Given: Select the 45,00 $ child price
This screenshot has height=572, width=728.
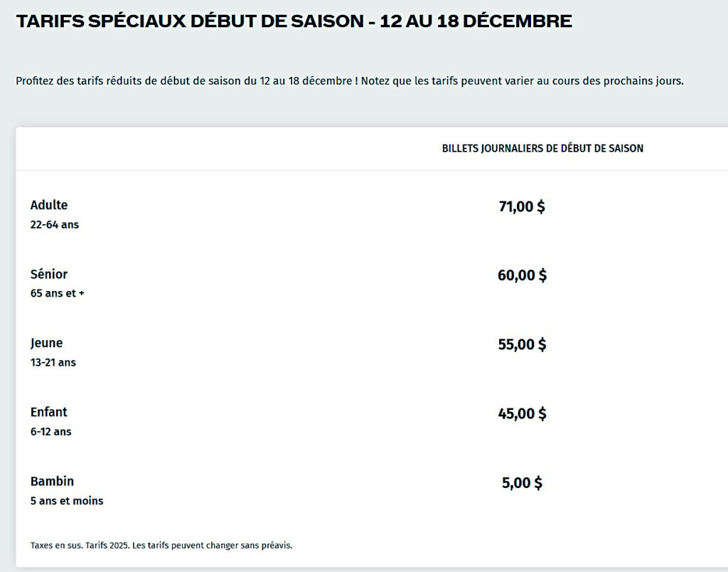Looking at the screenshot, I should 522,413.
